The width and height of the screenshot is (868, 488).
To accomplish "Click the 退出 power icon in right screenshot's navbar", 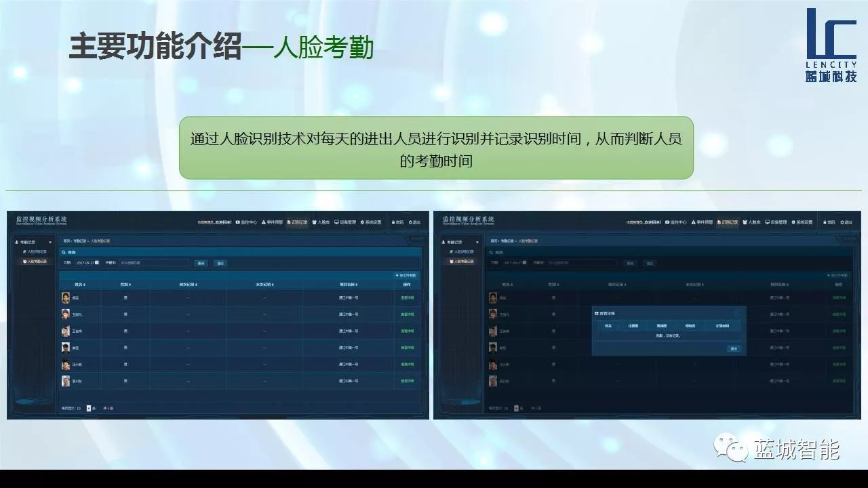I will pos(842,222).
